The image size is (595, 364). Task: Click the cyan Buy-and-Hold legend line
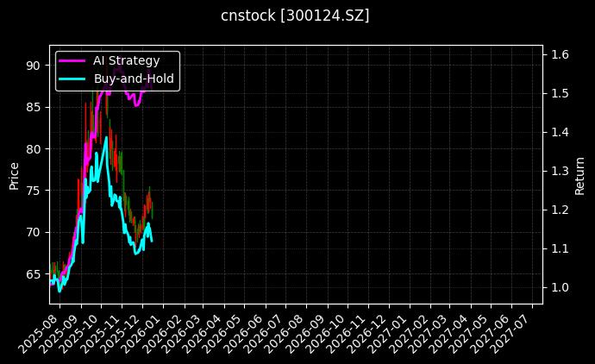point(72,79)
